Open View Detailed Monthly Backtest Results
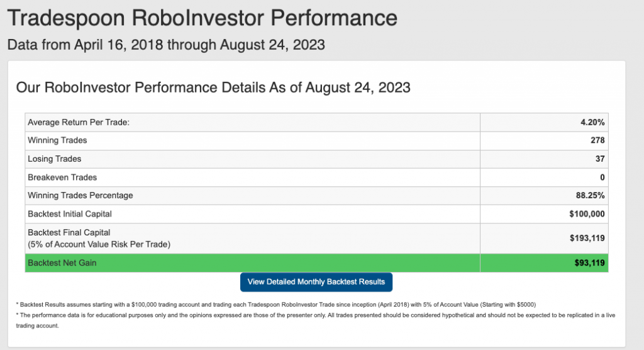Viewport: 644px width, 350px height. (x=316, y=282)
